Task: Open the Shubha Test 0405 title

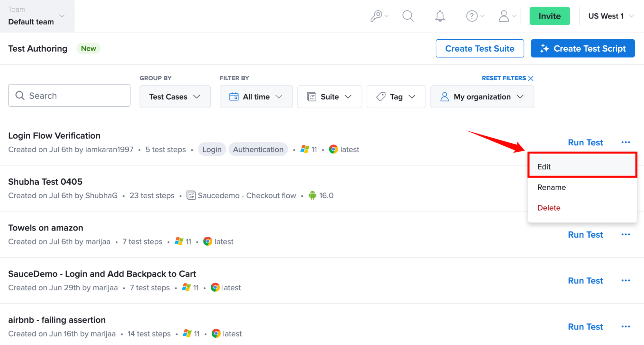Action: [x=45, y=182]
